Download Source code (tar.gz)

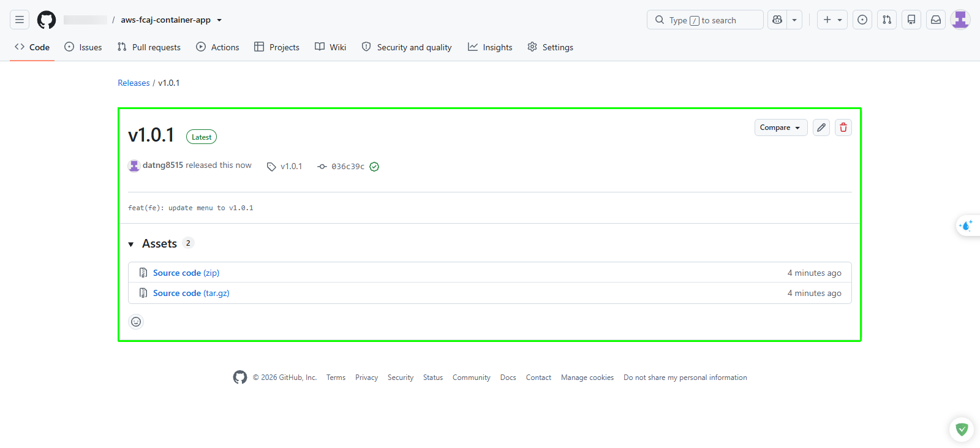click(x=191, y=293)
